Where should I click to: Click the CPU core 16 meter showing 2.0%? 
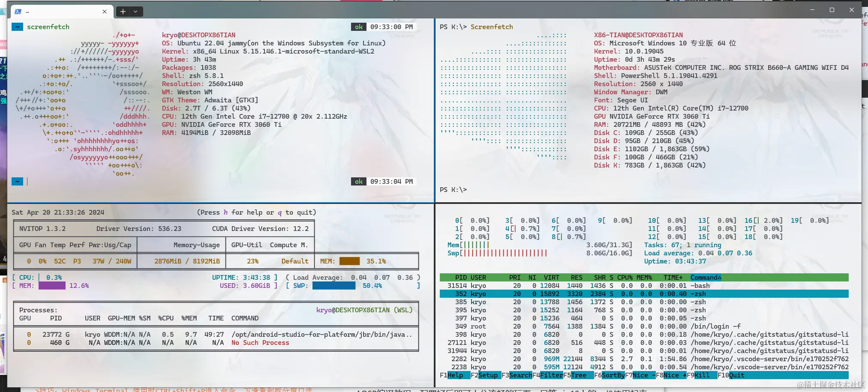pyautogui.click(x=763, y=221)
